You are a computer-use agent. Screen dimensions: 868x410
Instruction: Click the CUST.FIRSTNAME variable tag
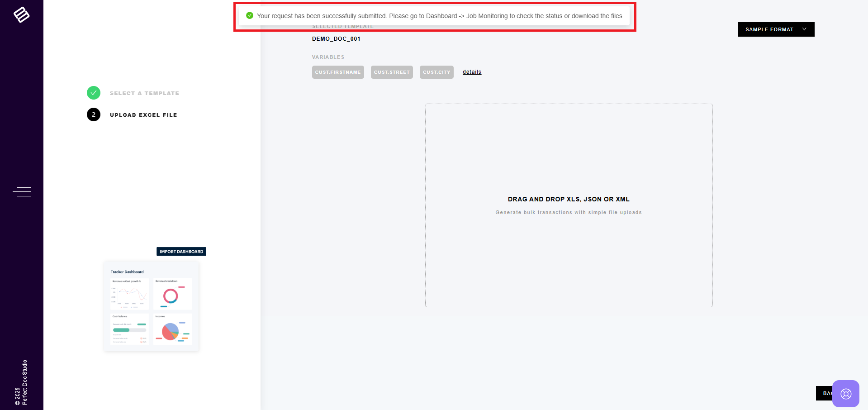pos(338,72)
